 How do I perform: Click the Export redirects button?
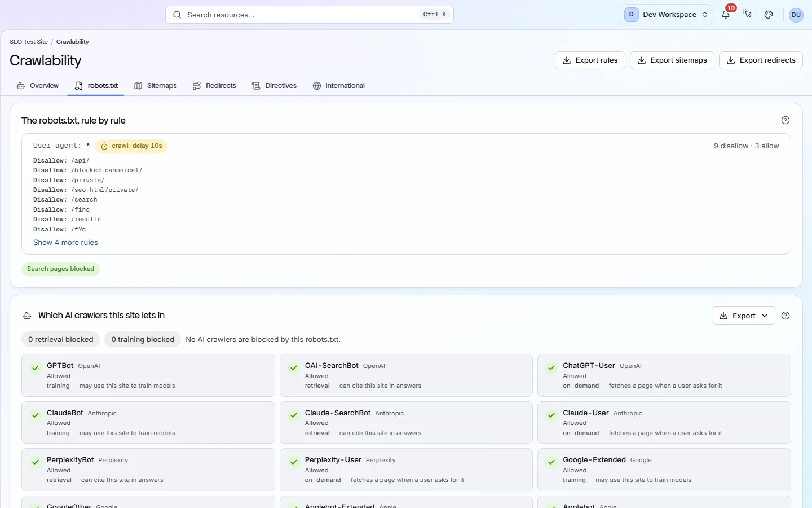pos(761,60)
